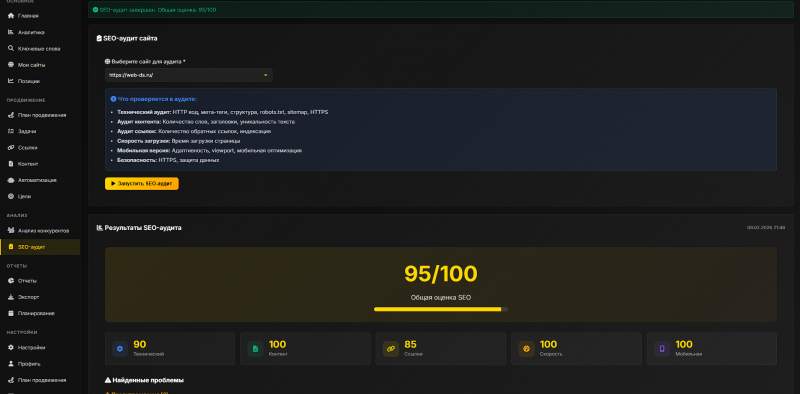Click the dropdown arrow next to web-ds.ru
Image resolution: width=800 pixels, height=394 pixels.
265,75
